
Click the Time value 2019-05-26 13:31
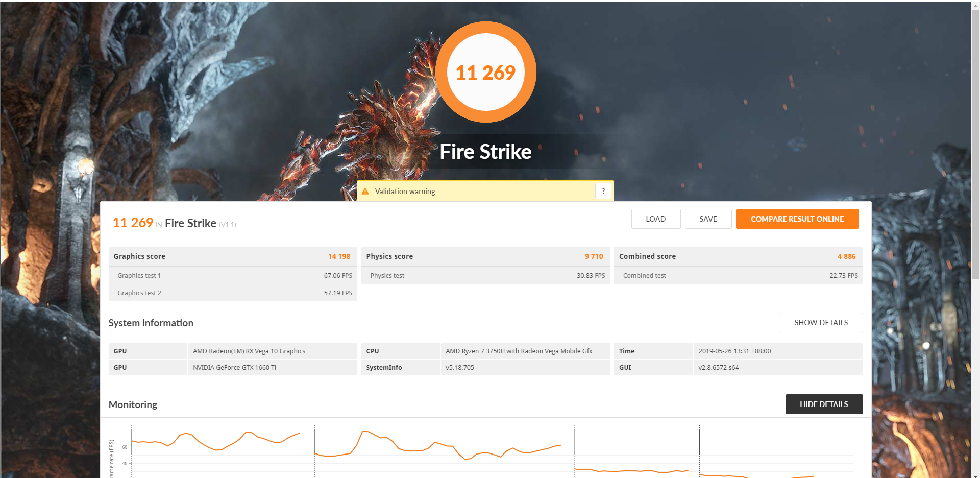coord(734,351)
